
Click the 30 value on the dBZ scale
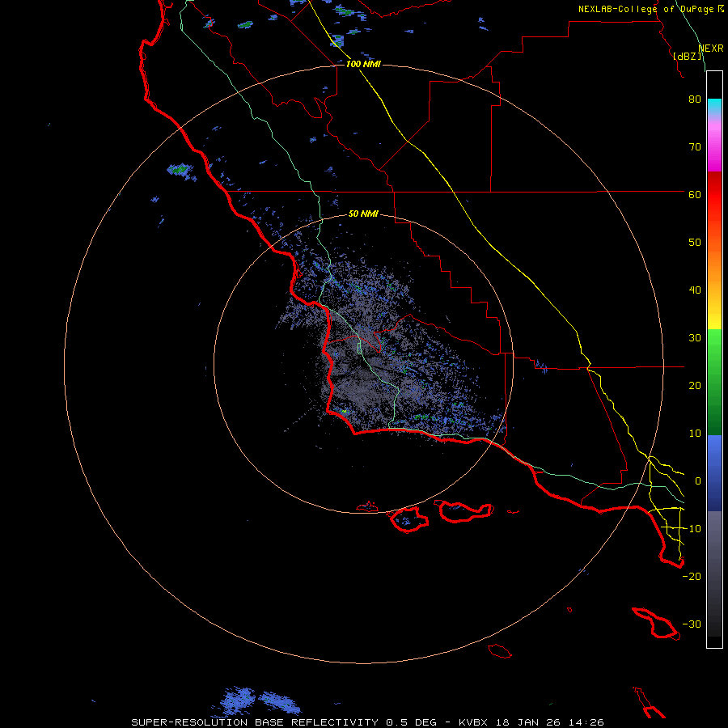tap(695, 338)
